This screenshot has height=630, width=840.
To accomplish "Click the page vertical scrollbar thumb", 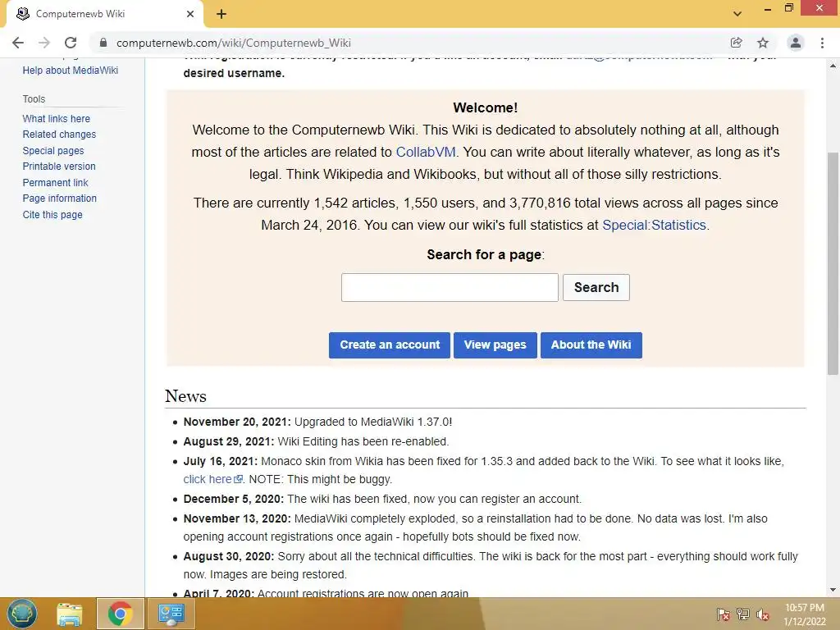I will coord(833,262).
